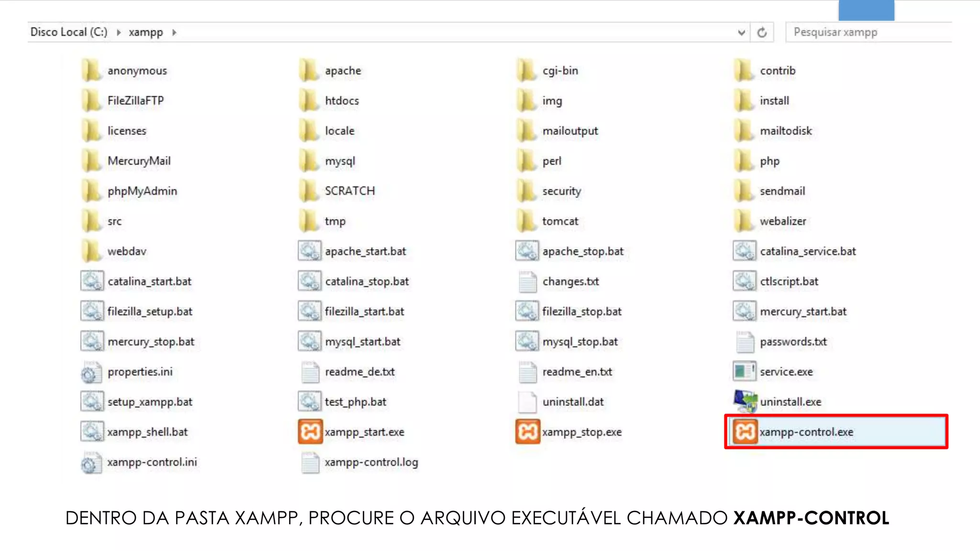Select the phpMyAdmin folder icon

click(91, 191)
